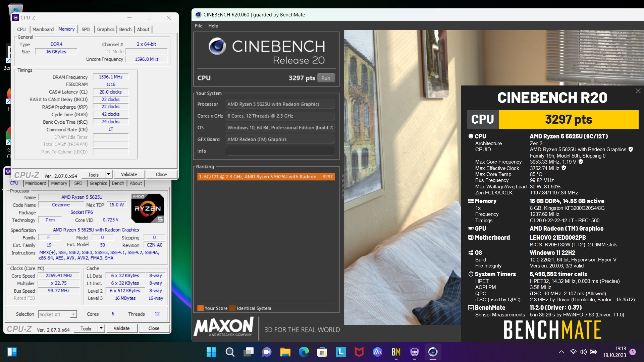Click the Close button in CPU-Z processor window
Screen dimensions: 644x362
(x=154, y=328)
